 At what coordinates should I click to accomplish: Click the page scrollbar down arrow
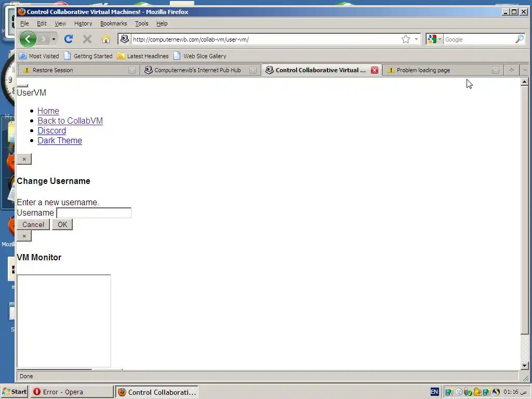525,366
